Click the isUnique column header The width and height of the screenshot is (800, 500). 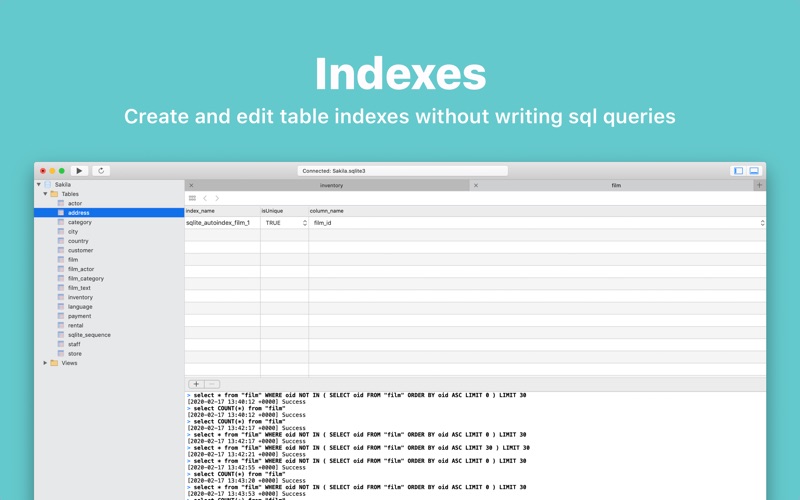285,211
